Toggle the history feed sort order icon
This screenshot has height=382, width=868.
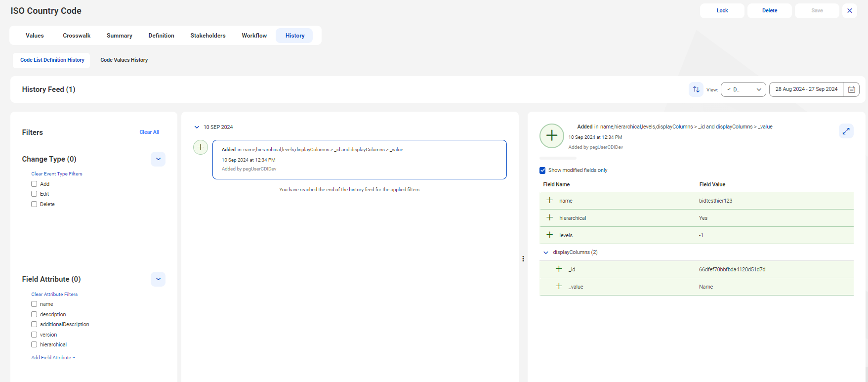(x=696, y=89)
